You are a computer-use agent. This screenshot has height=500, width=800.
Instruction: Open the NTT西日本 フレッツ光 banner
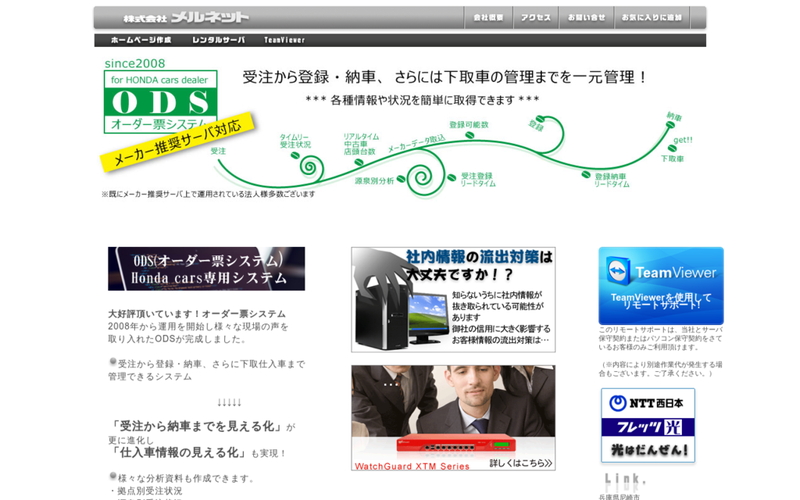click(x=647, y=426)
